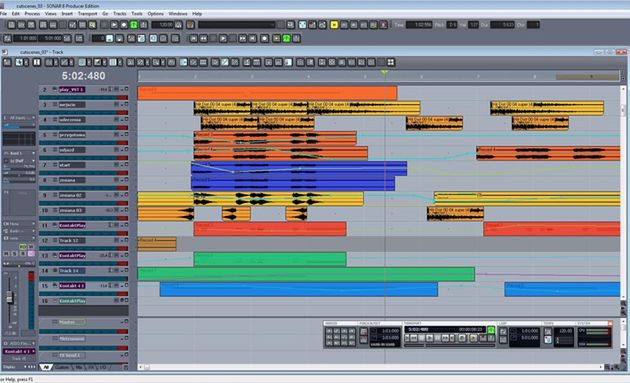Click the highlighted grid icon ending track toolbar

click(391, 62)
